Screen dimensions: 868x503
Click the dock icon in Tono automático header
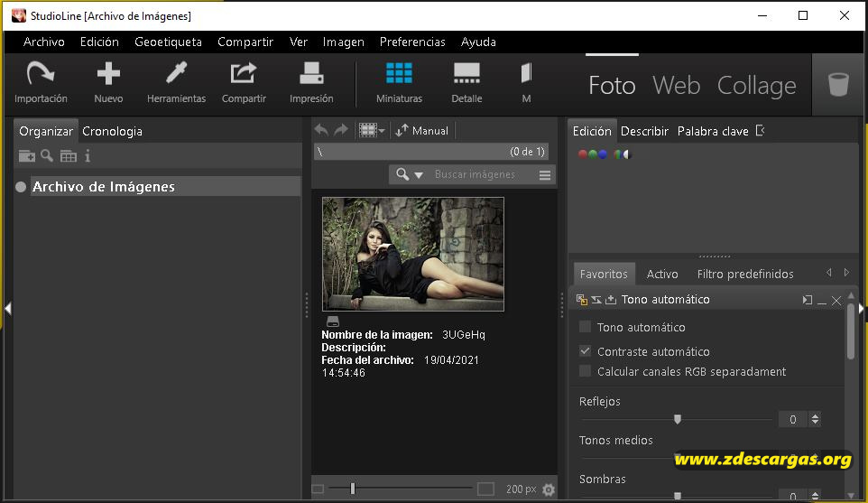coord(808,300)
